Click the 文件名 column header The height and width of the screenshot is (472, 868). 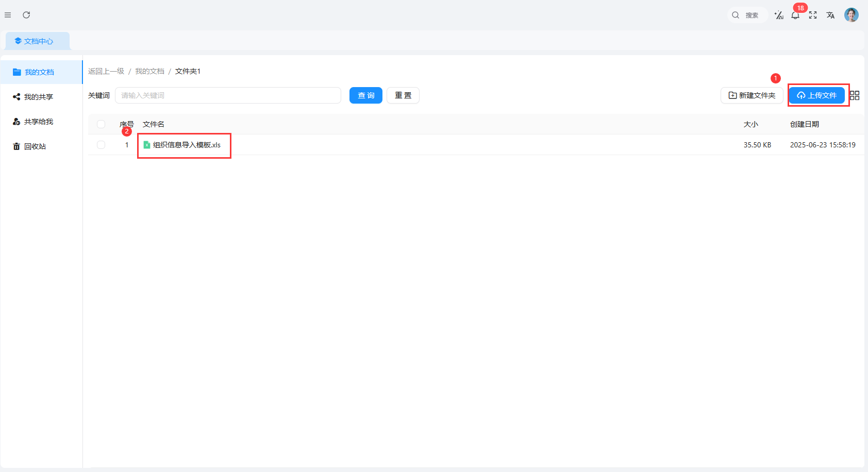pyautogui.click(x=154, y=124)
